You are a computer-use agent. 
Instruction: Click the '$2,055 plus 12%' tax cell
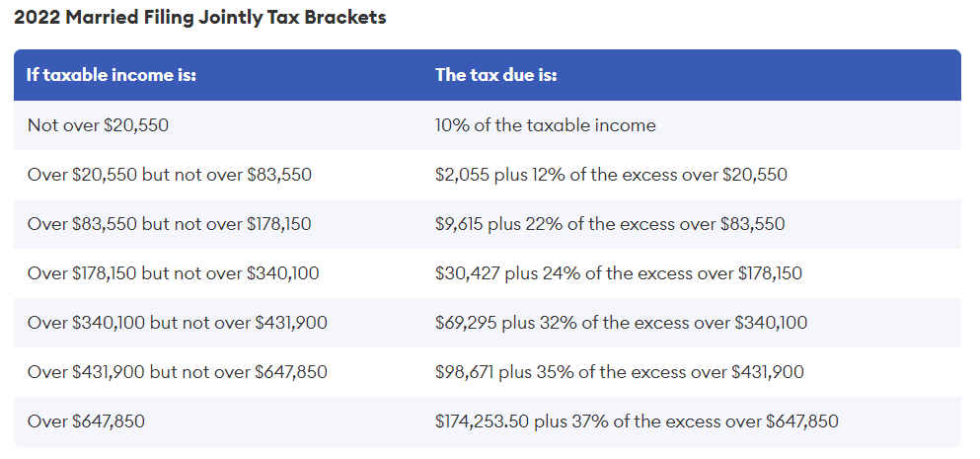point(611,175)
